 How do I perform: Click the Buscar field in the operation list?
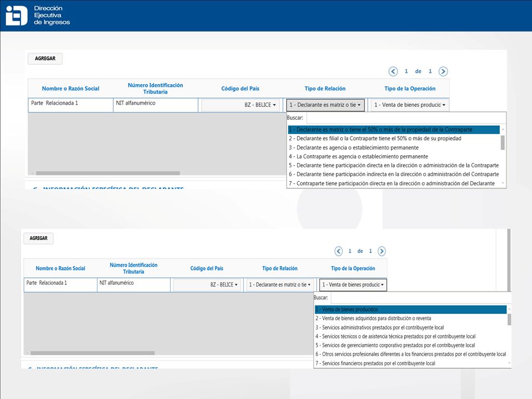[x=421, y=298]
